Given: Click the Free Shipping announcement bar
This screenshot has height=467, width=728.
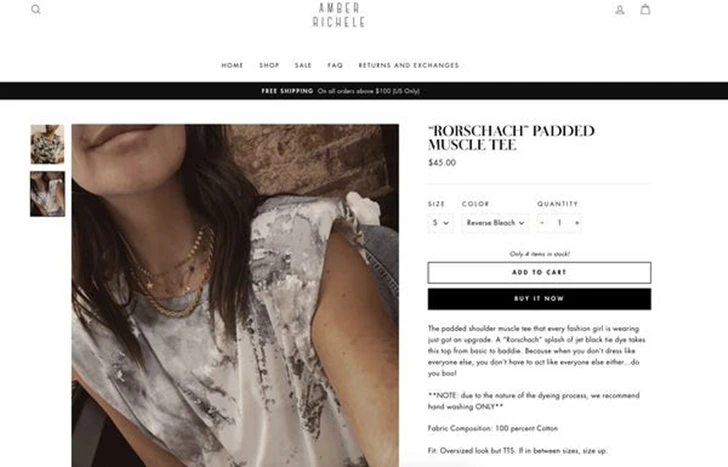Looking at the screenshot, I should click(364, 91).
